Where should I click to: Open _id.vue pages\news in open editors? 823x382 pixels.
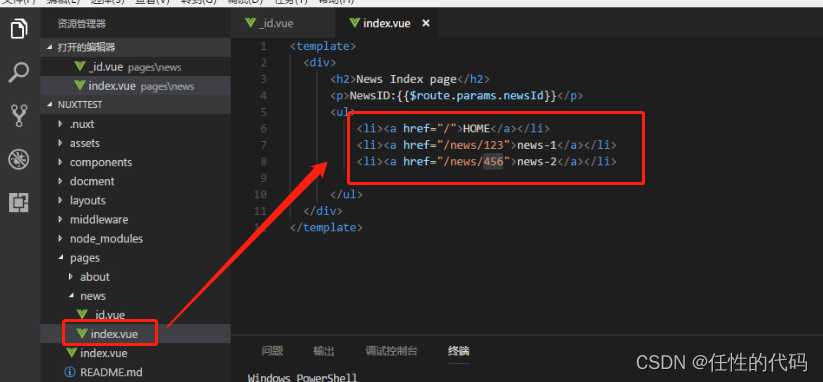(135, 67)
